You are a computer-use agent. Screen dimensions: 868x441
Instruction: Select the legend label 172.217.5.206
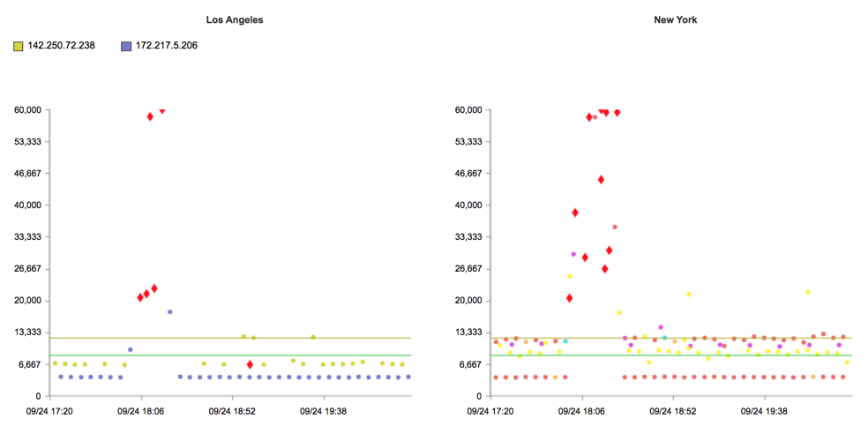tap(167, 46)
